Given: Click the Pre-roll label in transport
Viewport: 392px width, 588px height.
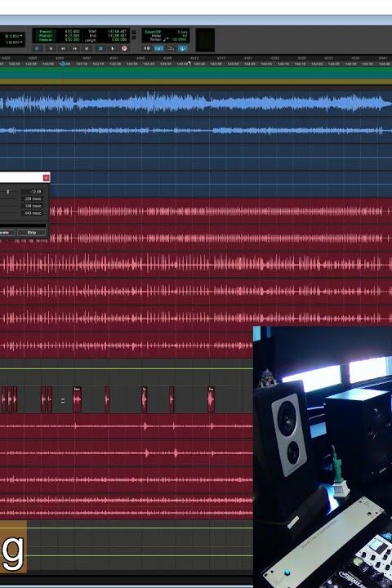Looking at the screenshot, I should click(46, 32).
